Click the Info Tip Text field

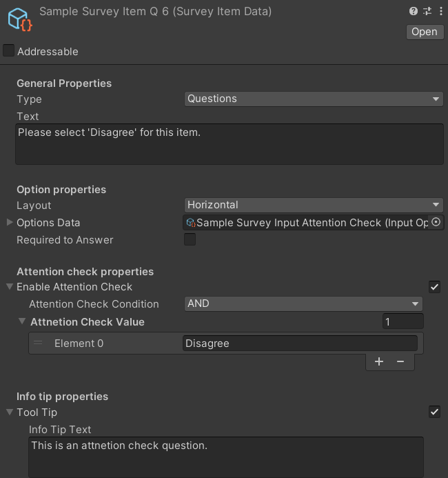226,457
